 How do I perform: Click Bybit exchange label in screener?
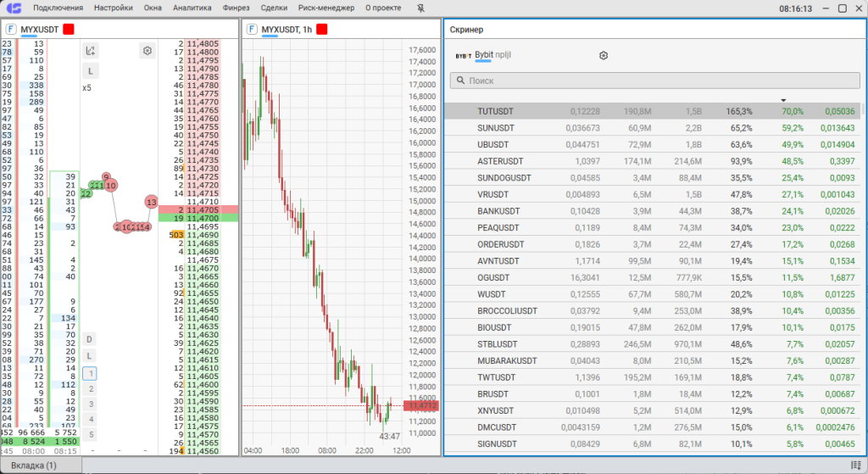[x=483, y=55]
